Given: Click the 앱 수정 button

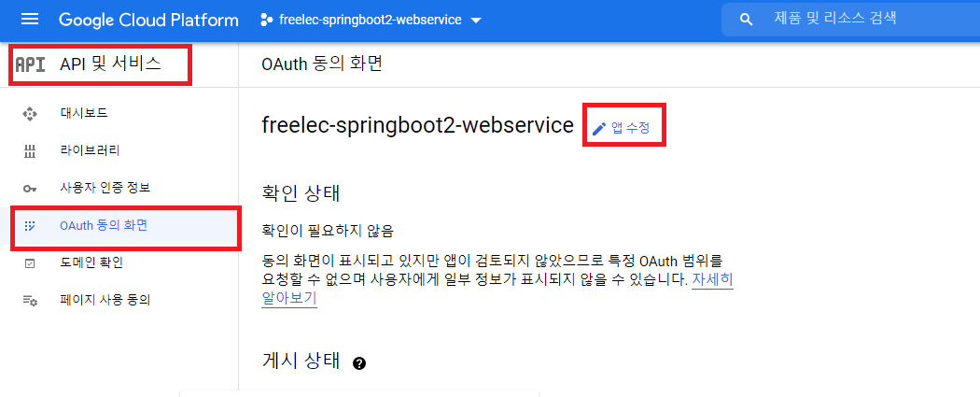Looking at the screenshot, I should (623, 128).
